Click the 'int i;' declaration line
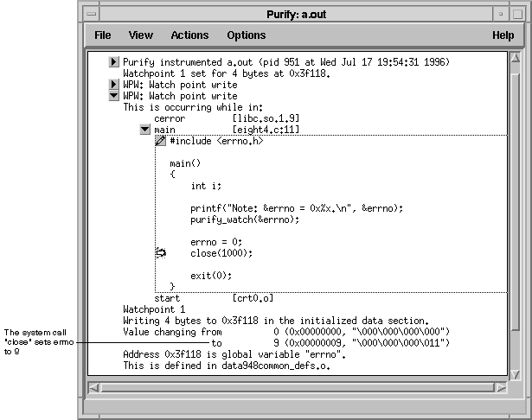The height and width of the screenshot is (420, 532). (206, 186)
